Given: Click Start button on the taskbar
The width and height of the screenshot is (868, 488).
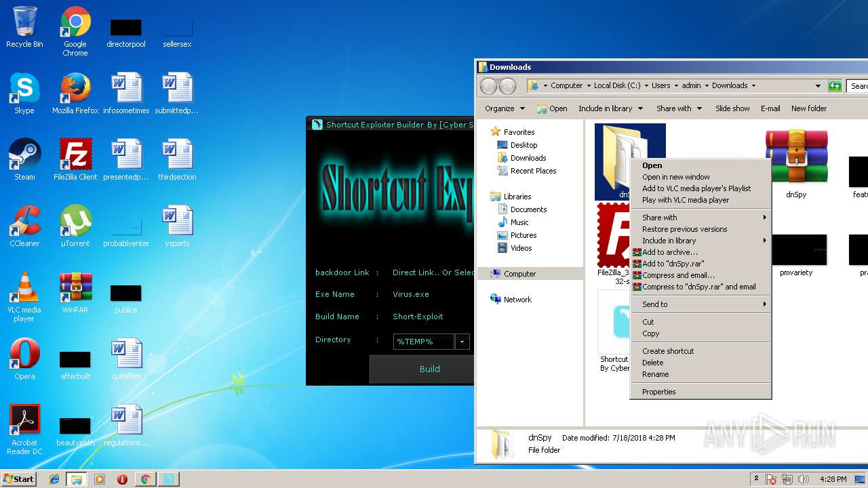Looking at the screenshot, I should coord(19,479).
